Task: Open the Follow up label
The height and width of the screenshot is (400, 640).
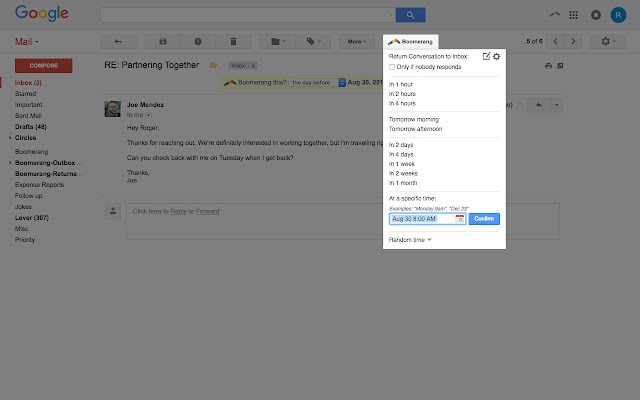Action: pyautogui.click(x=29, y=196)
